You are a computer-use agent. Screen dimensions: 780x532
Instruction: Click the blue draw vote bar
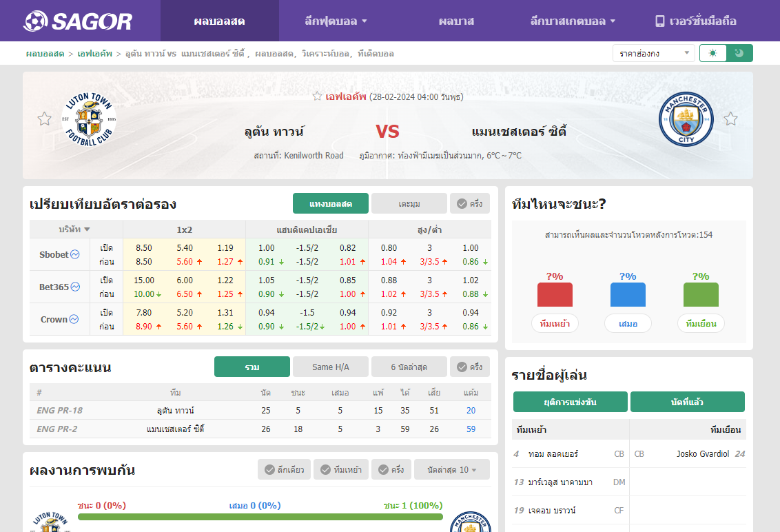(x=628, y=295)
